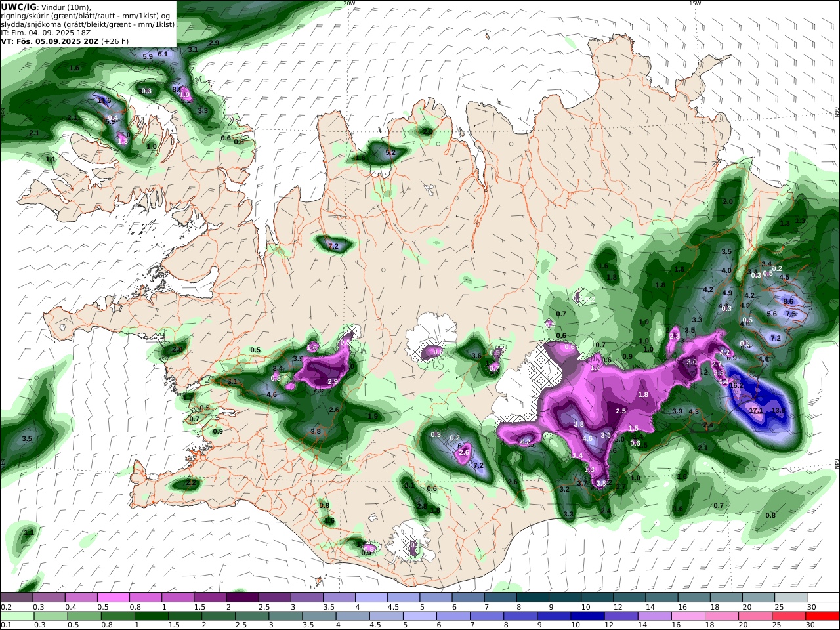Click the 'rigning/skúrir' legend description line
This screenshot has height=630, width=840.
pyautogui.click(x=87, y=16)
